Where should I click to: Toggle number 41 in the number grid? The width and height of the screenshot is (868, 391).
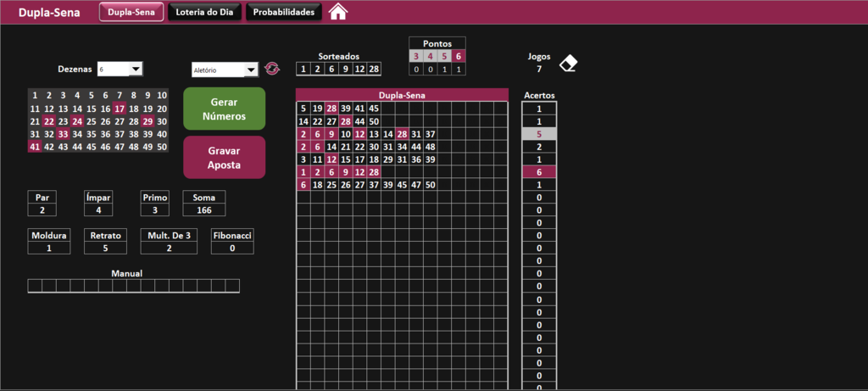[x=35, y=147]
